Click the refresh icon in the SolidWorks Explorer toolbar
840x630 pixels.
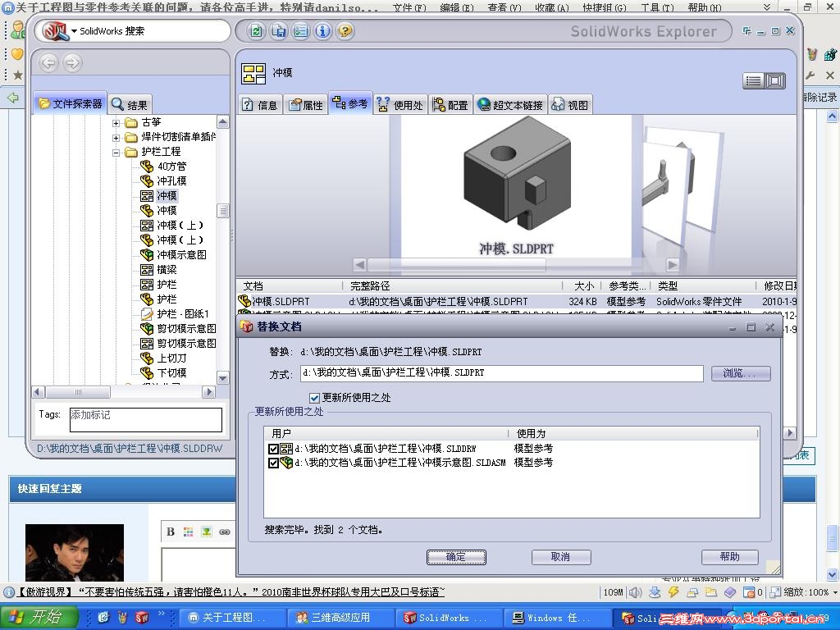[257, 31]
